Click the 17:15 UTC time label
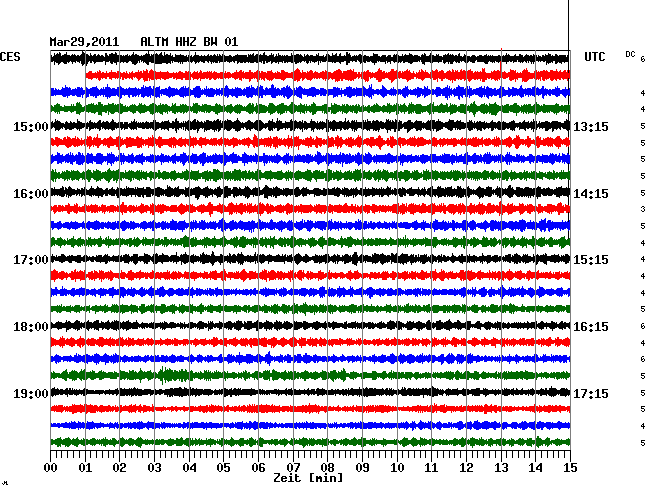Screen dimensions: 650x494 (591, 393)
